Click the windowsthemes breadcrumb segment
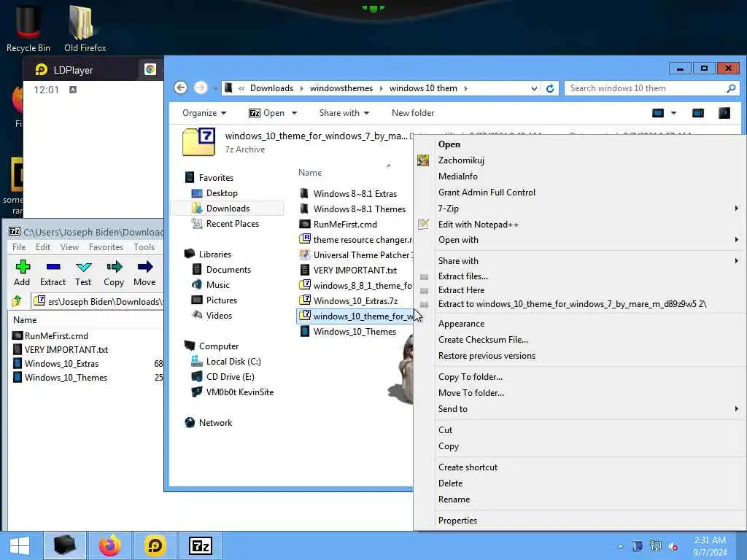 tap(341, 88)
